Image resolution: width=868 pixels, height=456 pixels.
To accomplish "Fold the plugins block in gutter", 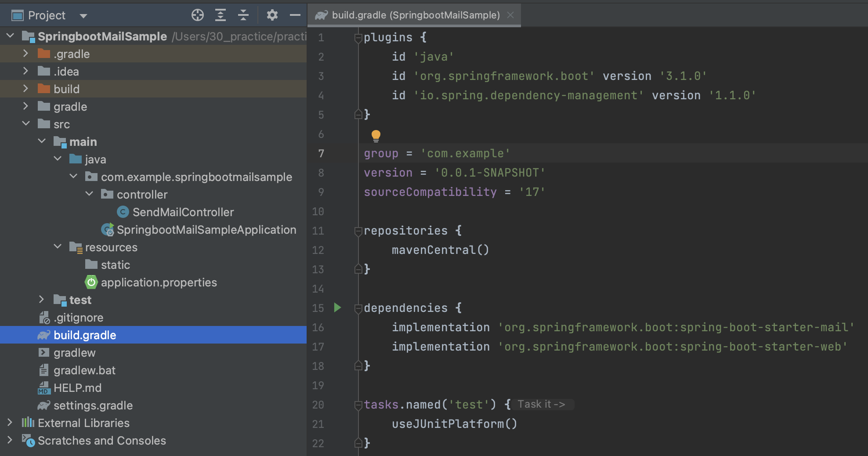I will 358,38.
